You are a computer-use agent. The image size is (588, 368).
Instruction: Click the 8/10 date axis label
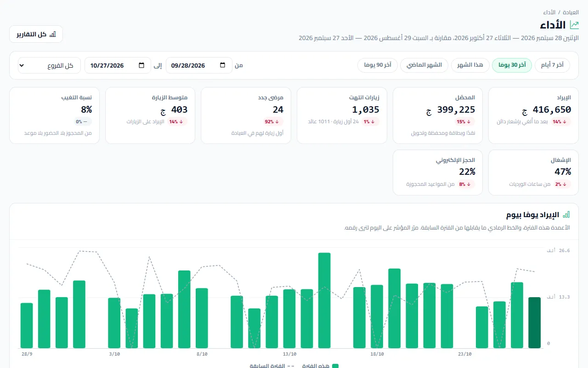[x=202, y=354]
